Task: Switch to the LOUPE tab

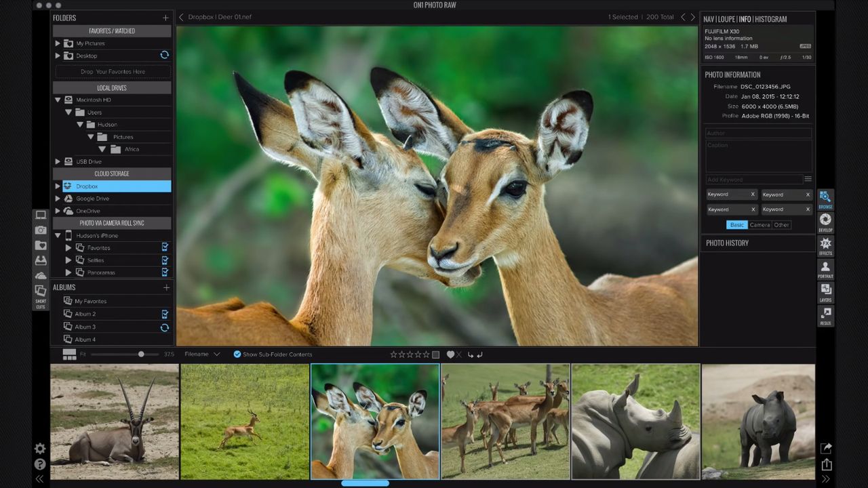Action: coord(728,19)
